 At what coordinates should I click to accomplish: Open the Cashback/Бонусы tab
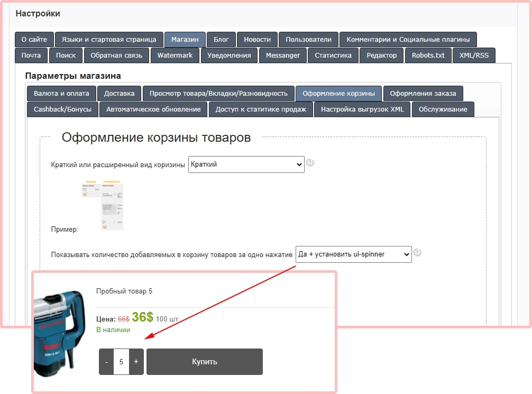62,109
